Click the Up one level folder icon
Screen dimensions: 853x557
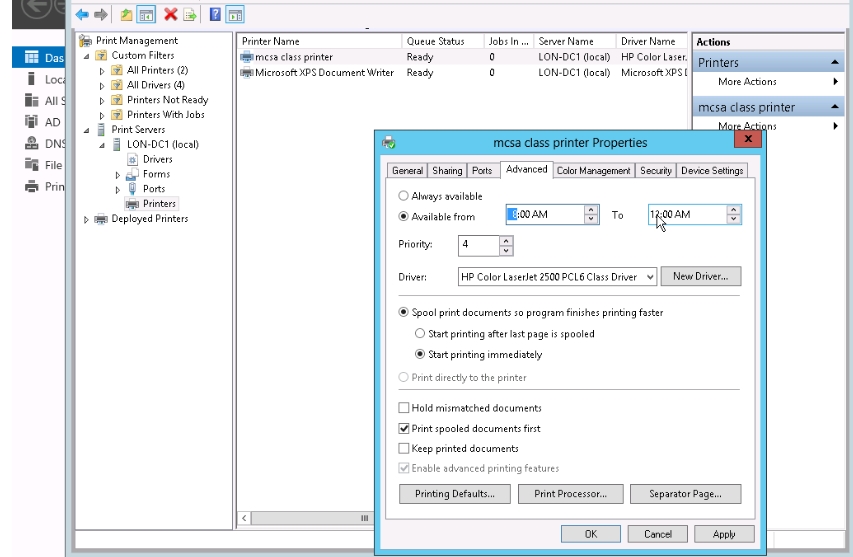(126, 15)
